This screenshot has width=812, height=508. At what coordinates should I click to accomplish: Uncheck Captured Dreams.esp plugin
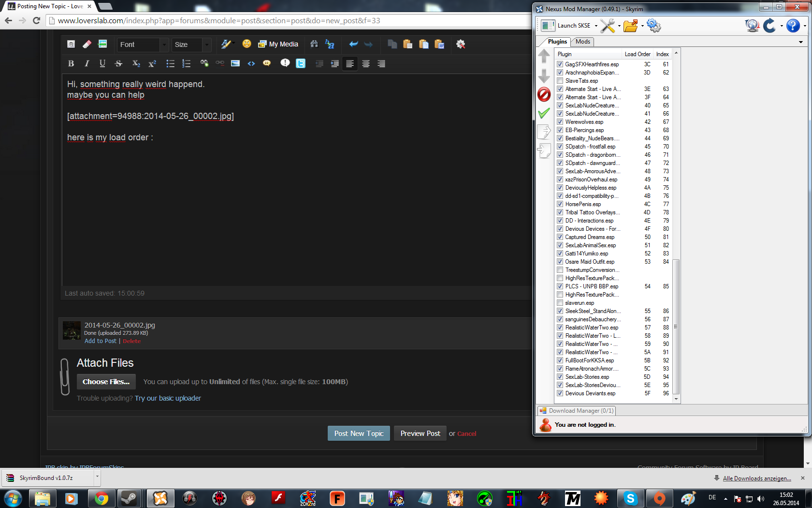coord(560,237)
